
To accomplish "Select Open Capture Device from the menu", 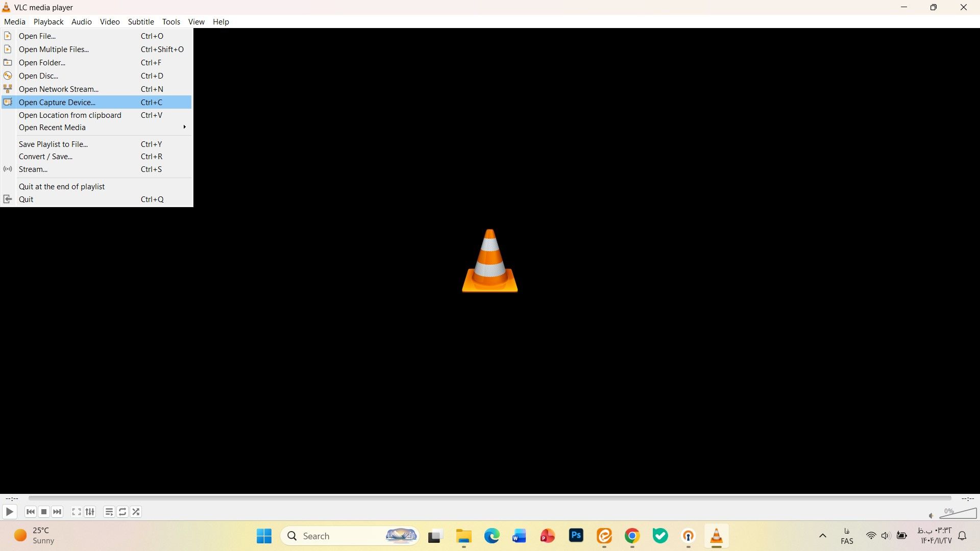I will [57, 102].
